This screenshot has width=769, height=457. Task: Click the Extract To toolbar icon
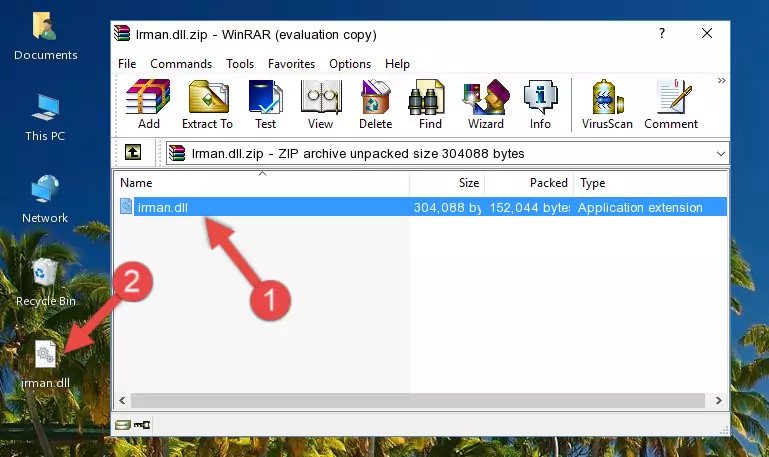[207, 104]
